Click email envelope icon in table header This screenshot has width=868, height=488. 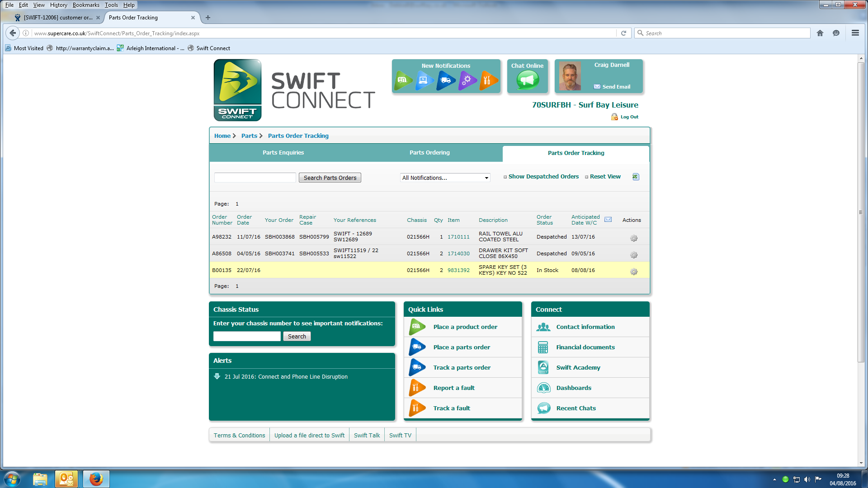click(x=608, y=220)
